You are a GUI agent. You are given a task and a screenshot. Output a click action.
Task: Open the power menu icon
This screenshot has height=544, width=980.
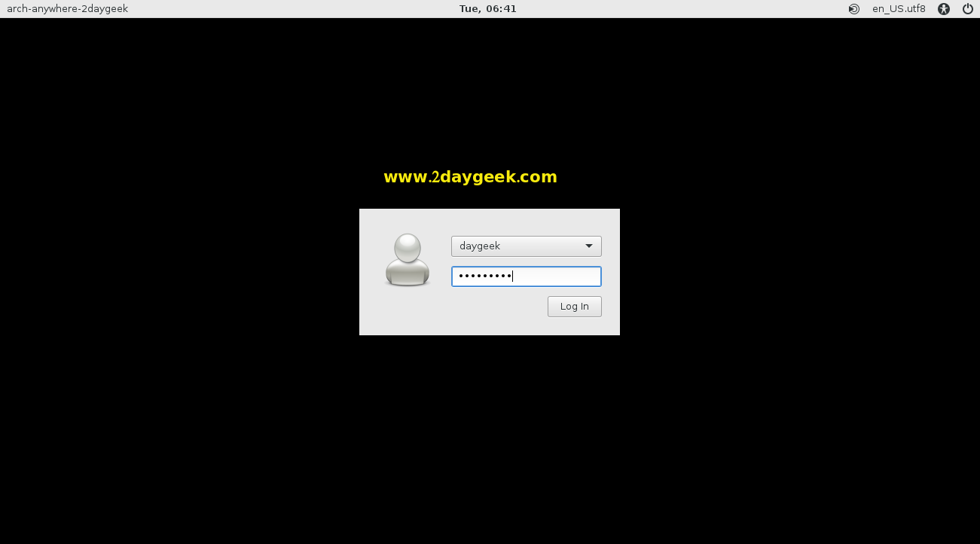point(968,9)
